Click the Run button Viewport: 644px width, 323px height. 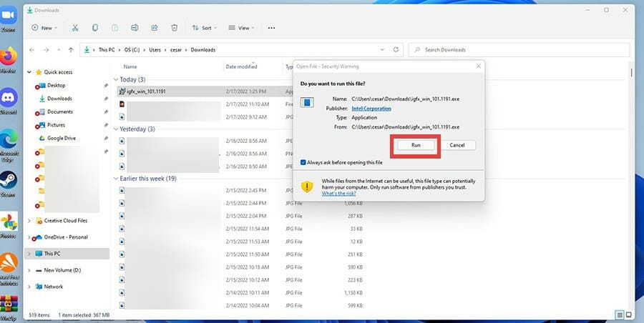416,145
